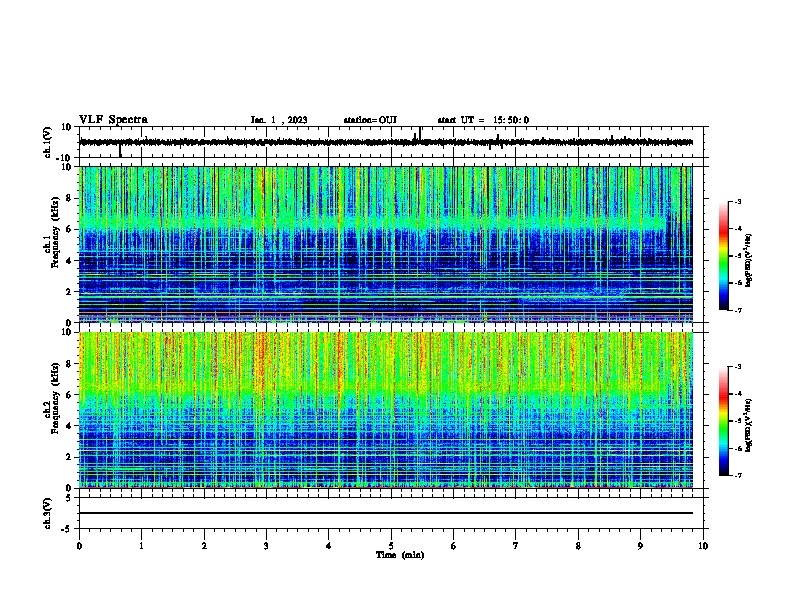The image size is (792, 612).
Task: Click the "ch.1(V)" waveform axis label
Action: coord(48,142)
